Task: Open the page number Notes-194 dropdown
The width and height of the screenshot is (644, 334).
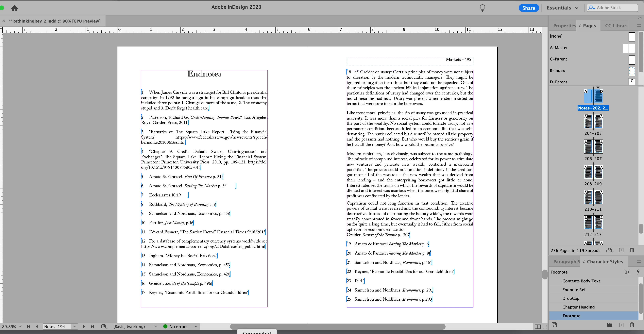Action: pos(75,326)
